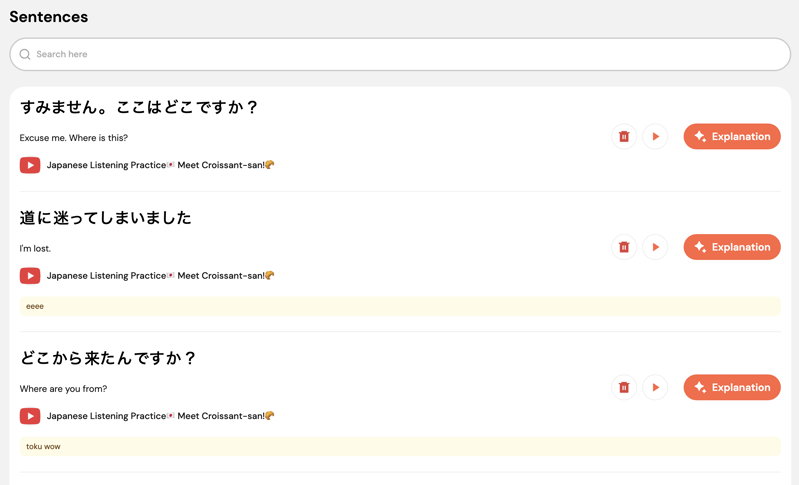The width and height of the screenshot is (799, 485).
Task: Play audio for 'I'm lost.' sentence
Action: [655, 247]
